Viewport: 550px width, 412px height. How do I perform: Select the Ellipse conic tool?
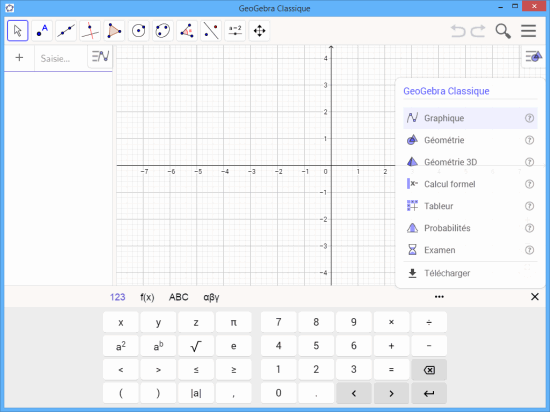click(x=162, y=31)
